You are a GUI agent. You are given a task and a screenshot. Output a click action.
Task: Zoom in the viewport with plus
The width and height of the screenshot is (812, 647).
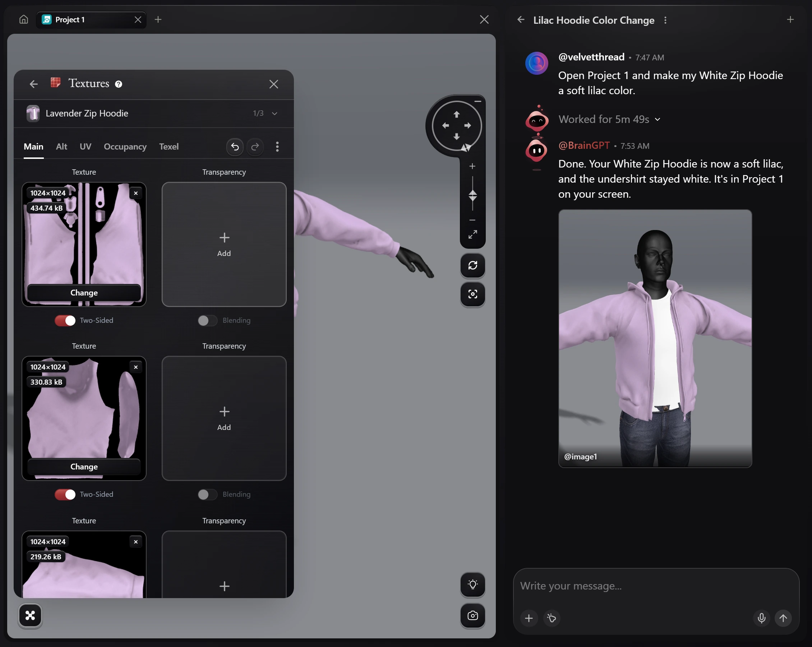tap(472, 166)
